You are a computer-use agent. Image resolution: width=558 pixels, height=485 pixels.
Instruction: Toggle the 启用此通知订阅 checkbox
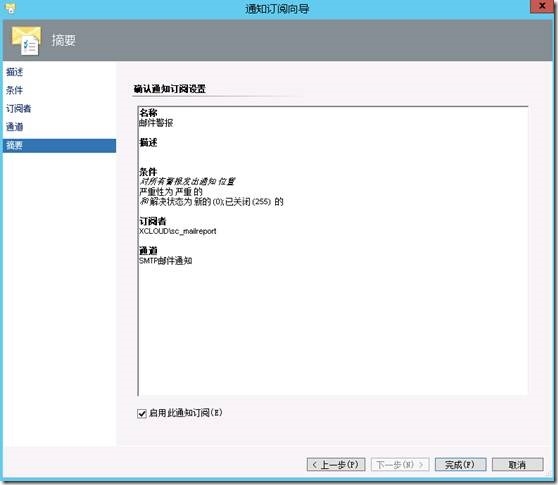click(x=142, y=413)
